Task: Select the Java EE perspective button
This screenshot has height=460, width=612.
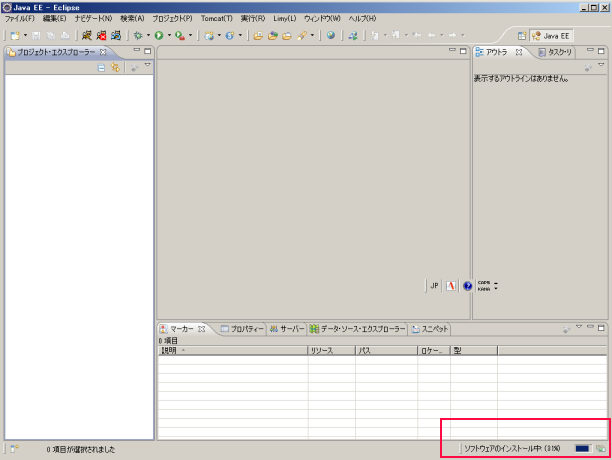Action: coord(551,36)
